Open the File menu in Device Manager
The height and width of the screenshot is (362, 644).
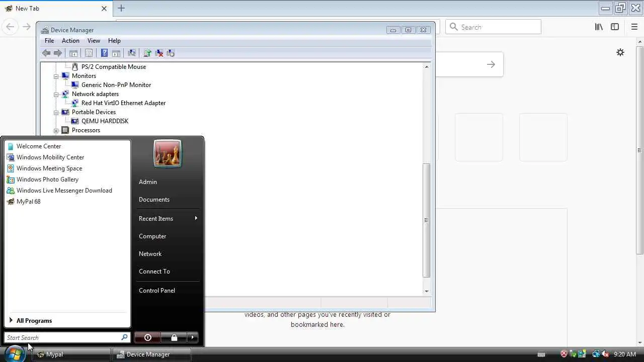click(49, 41)
